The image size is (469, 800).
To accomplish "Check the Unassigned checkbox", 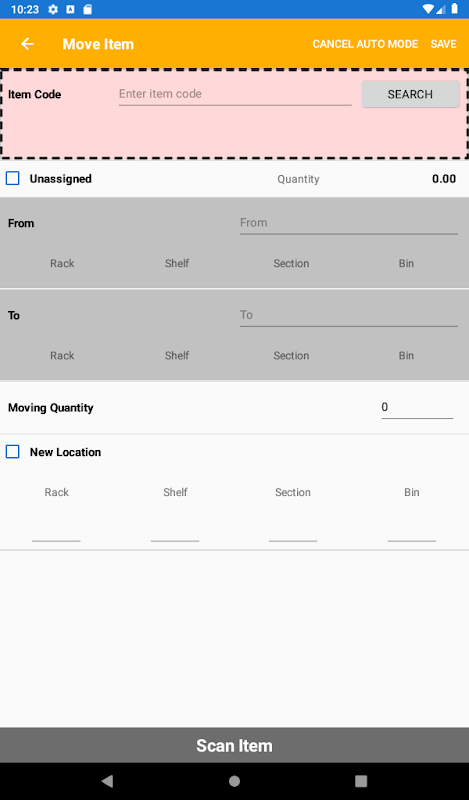I will coord(13,179).
